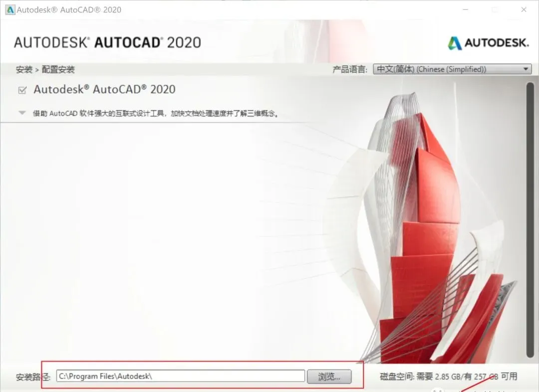The image size is (539, 392).
Task: Uncheck the Autodesk AutoCAD 2020 product checkbox
Action: coord(22,90)
